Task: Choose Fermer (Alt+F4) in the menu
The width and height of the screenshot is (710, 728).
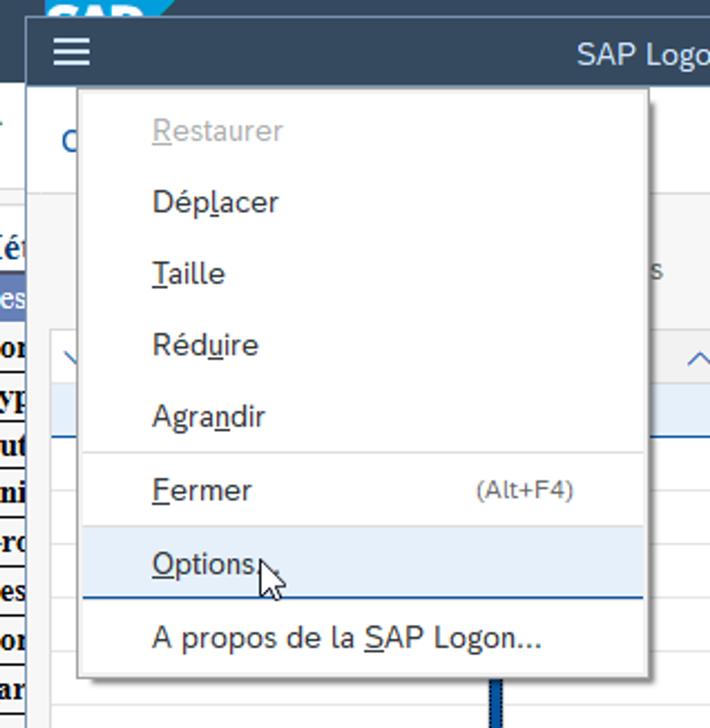Action: coord(363,490)
